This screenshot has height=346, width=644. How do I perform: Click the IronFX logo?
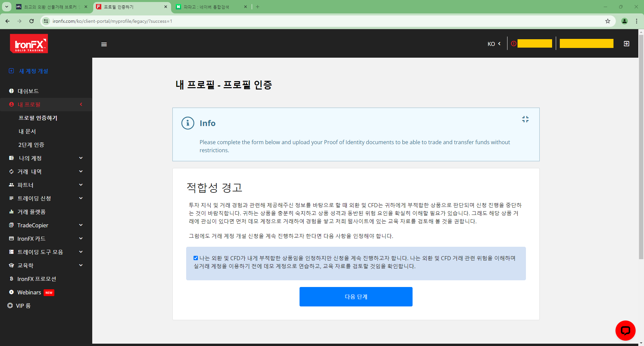point(29,44)
